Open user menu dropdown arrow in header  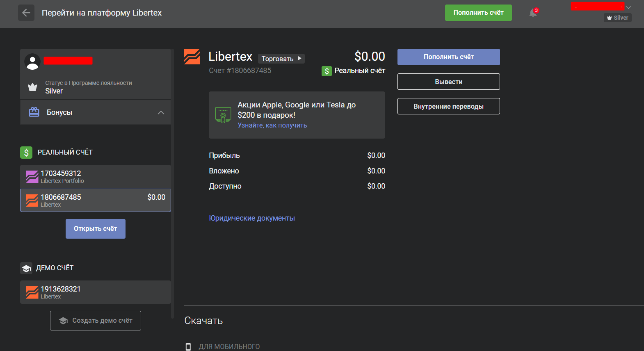click(628, 7)
